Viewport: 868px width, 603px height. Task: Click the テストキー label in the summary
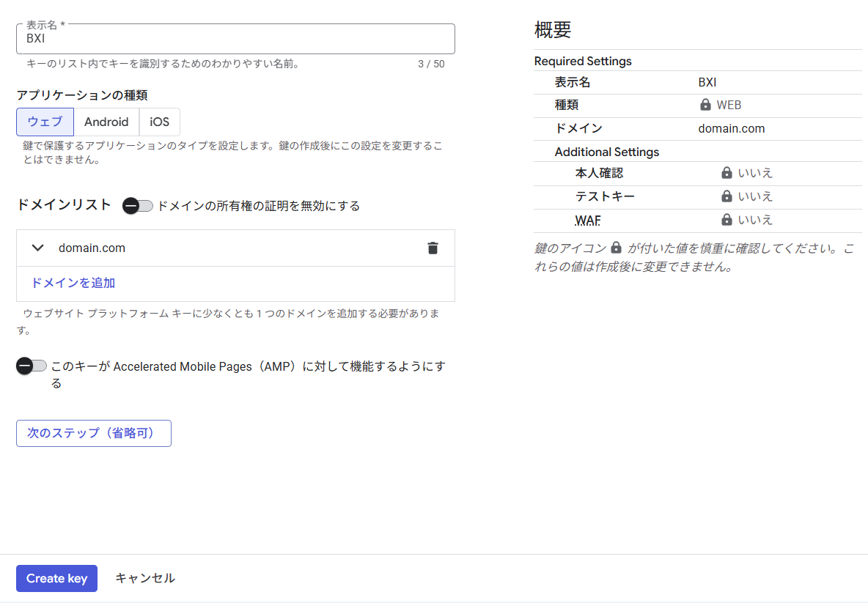pos(605,196)
